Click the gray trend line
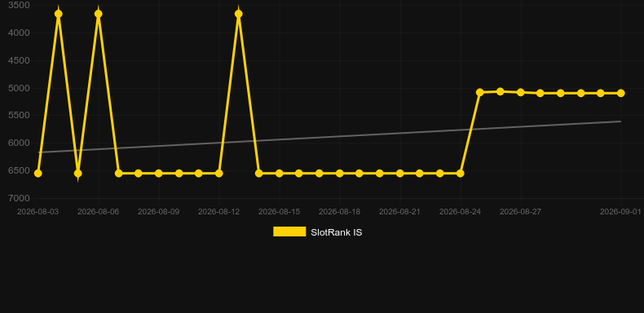The image size is (644, 313). pyautogui.click(x=329, y=137)
